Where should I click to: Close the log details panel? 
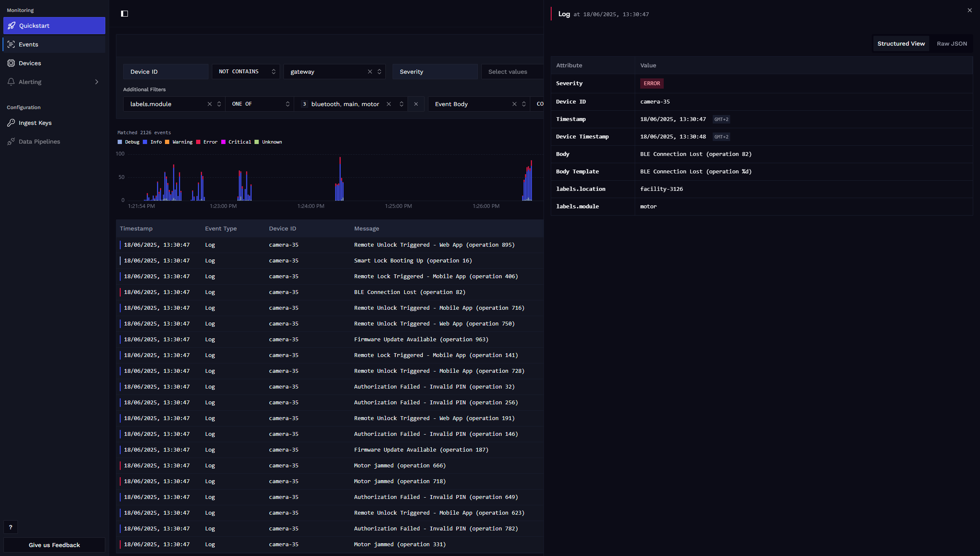pyautogui.click(x=970, y=10)
